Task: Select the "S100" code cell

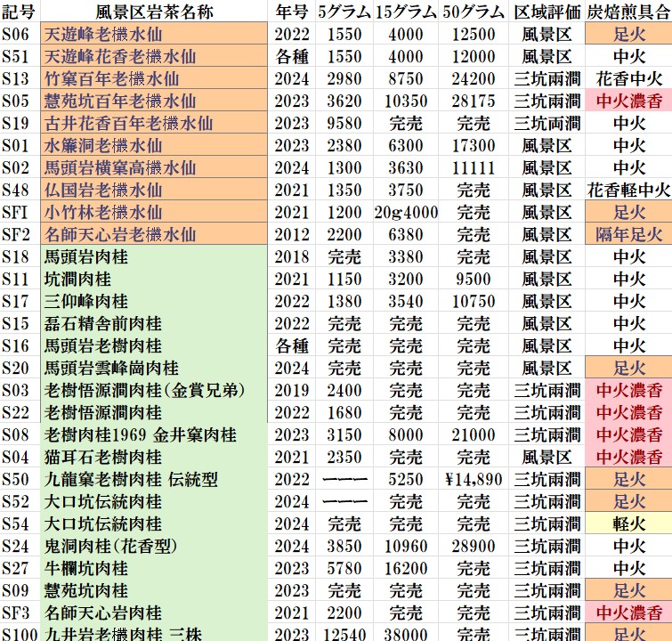Action: [x=19, y=634]
